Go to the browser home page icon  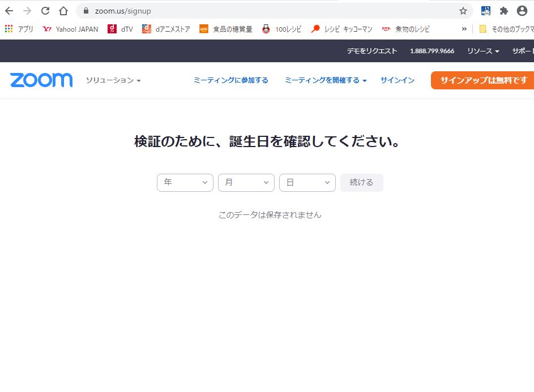63,11
